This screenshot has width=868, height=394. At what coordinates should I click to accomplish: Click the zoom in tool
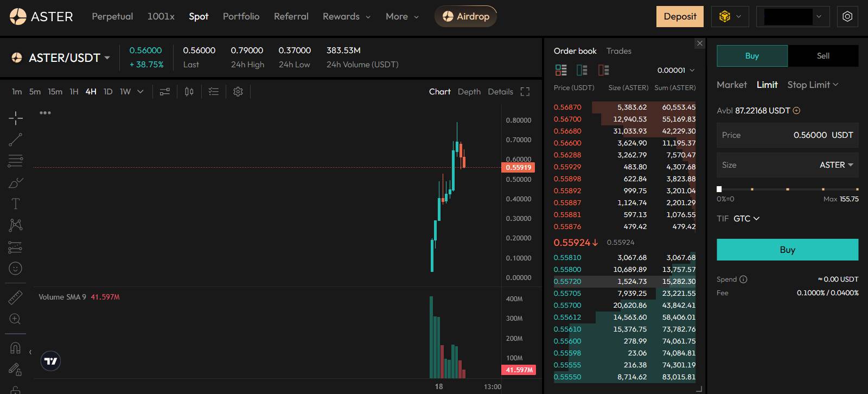pos(16,319)
